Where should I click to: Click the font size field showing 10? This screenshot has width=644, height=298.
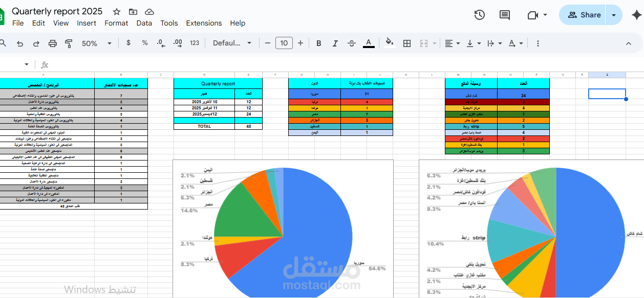point(284,43)
